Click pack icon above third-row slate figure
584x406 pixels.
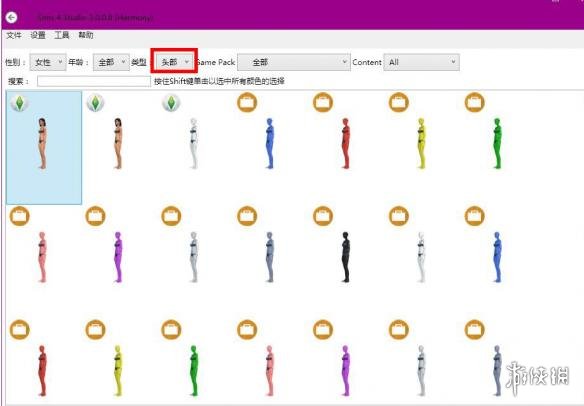coord(474,330)
